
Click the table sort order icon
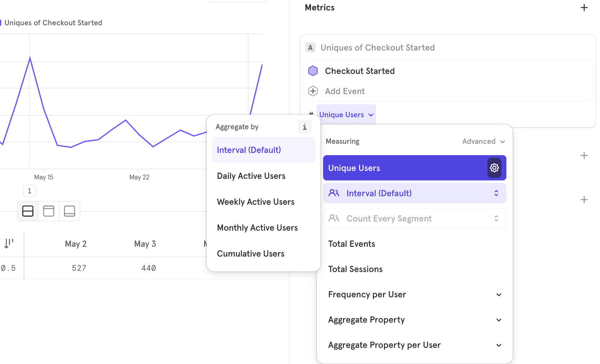click(9, 243)
